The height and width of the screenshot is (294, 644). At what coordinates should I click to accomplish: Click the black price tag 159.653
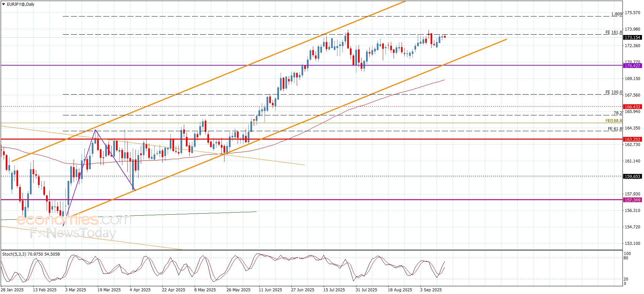click(x=632, y=177)
